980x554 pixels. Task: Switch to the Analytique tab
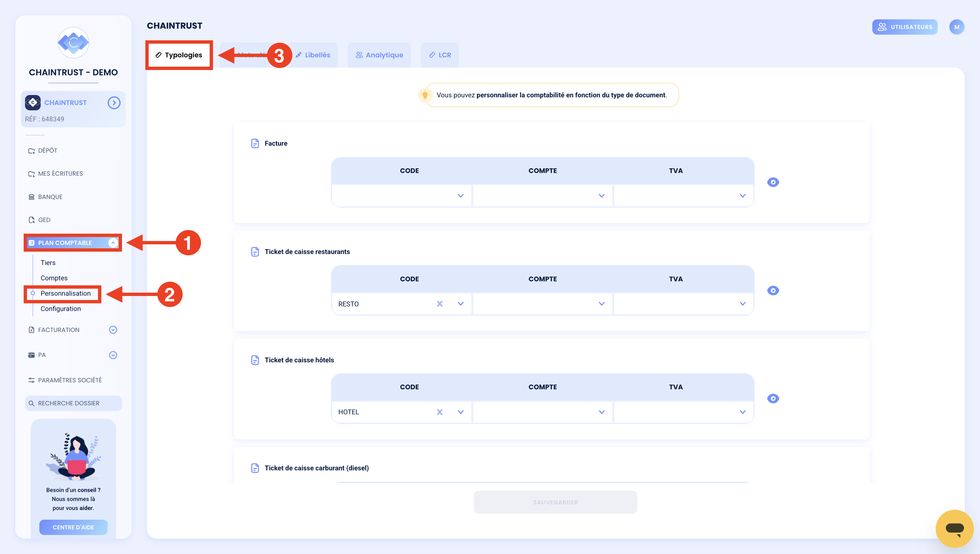pos(379,55)
